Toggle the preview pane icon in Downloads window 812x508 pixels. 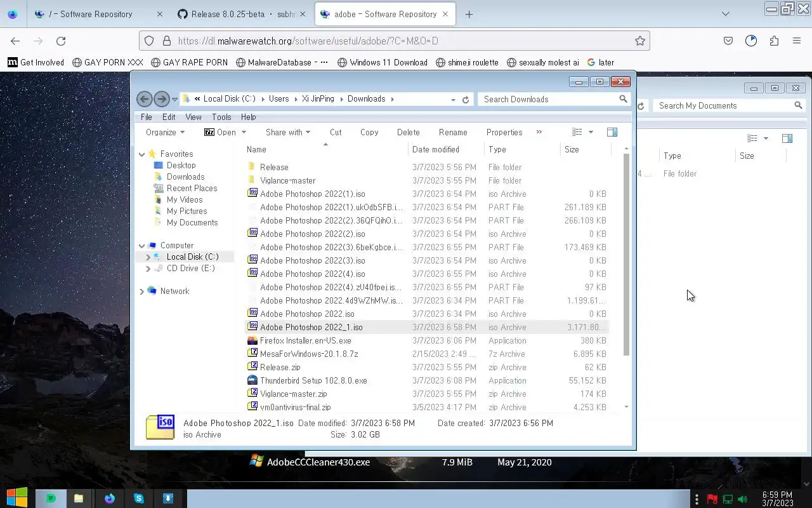[x=612, y=132]
